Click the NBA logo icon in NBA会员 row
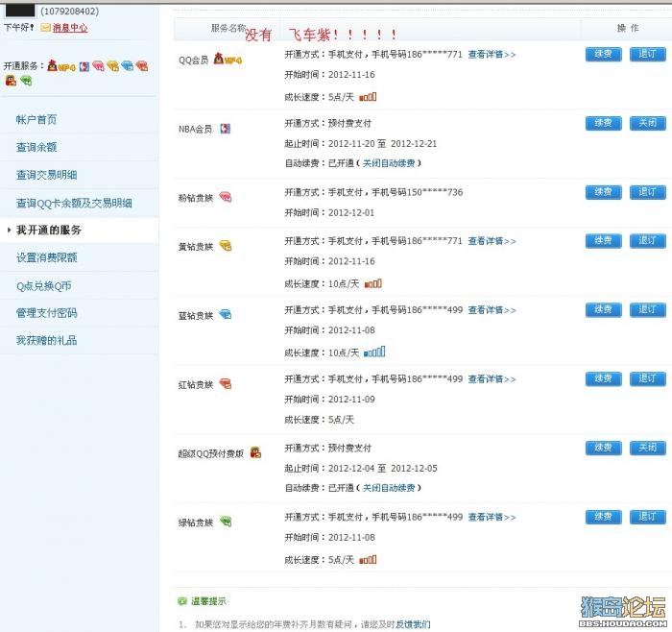This screenshot has height=632, width=672. coord(225,129)
